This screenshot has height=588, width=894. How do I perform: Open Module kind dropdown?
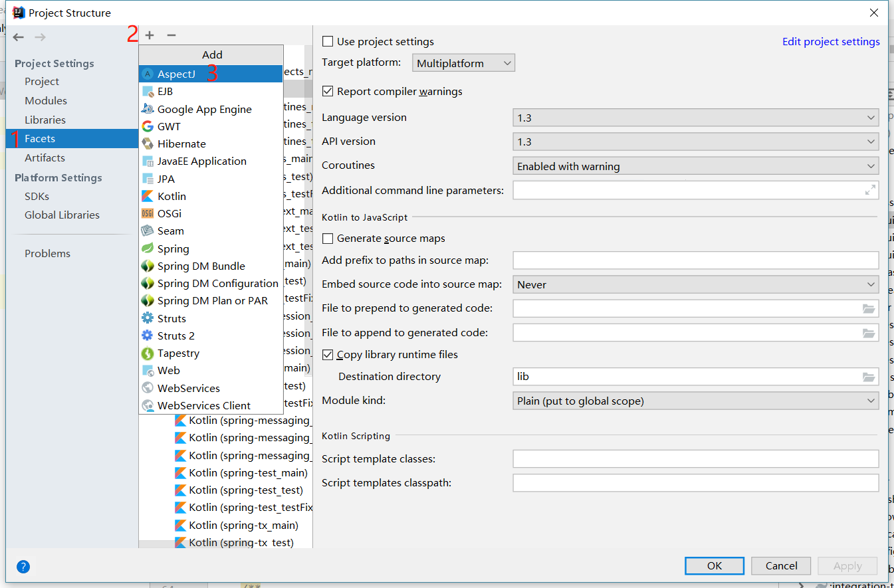coord(696,401)
